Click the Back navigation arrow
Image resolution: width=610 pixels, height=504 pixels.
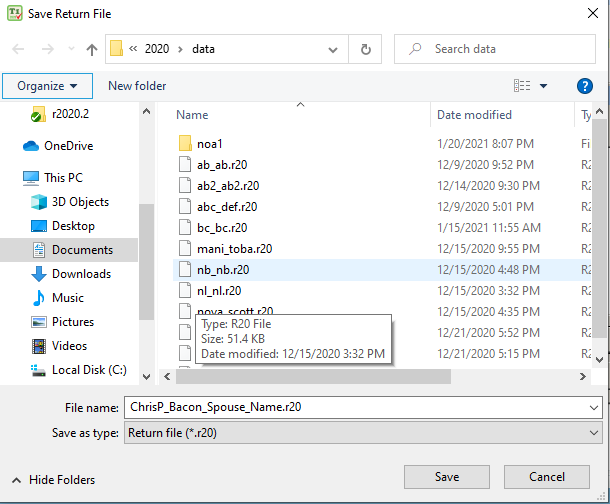(x=20, y=49)
